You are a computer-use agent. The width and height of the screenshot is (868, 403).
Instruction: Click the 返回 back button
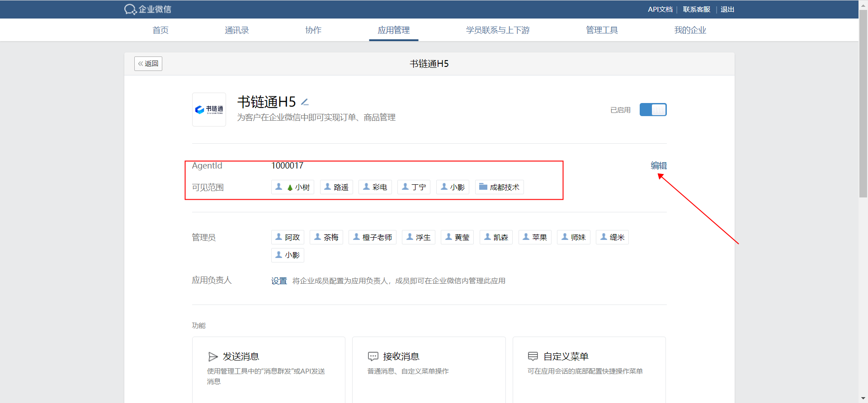[x=148, y=64]
